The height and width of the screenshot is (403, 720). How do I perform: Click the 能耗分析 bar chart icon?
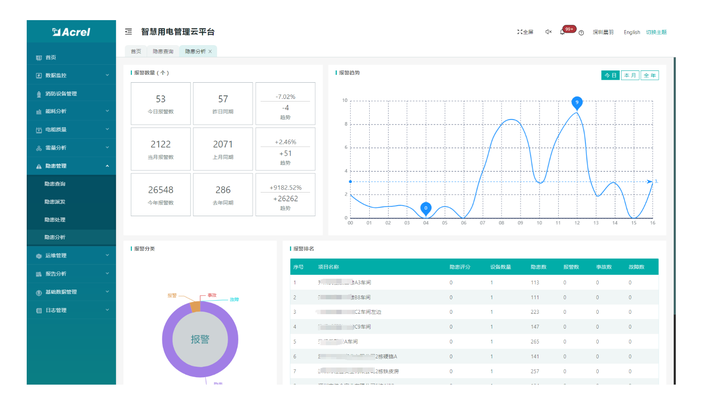pos(39,112)
